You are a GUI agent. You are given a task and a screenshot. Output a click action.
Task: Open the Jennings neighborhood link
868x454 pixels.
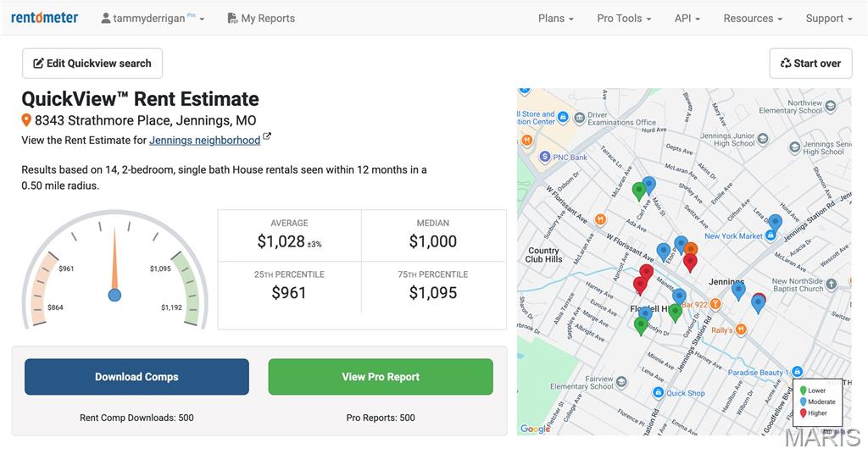[204, 140]
